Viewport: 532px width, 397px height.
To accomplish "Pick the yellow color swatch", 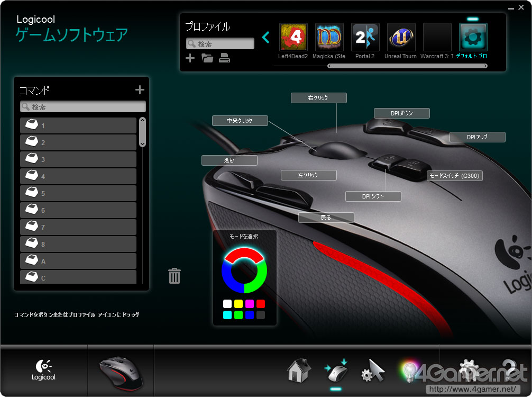I will point(239,304).
